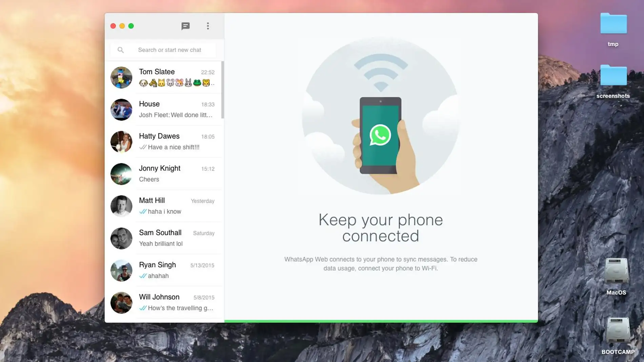Select Jonny Knight's avatar

coord(121,174)
